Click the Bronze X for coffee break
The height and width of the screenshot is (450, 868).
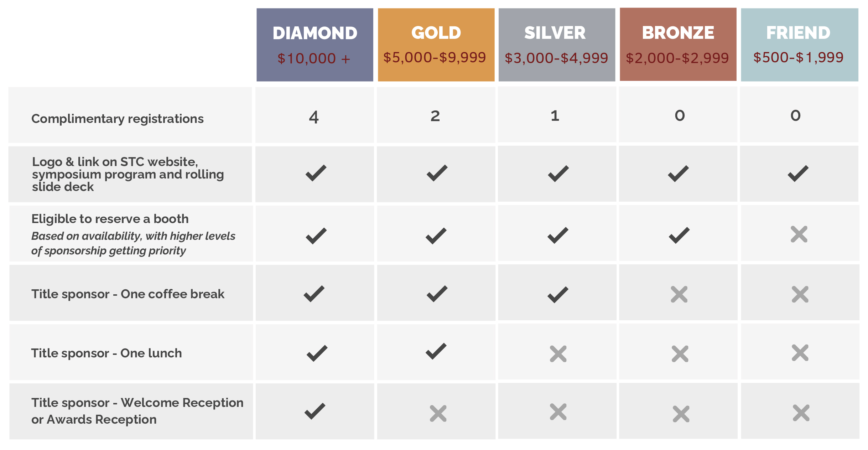click(x=679, y=294)
